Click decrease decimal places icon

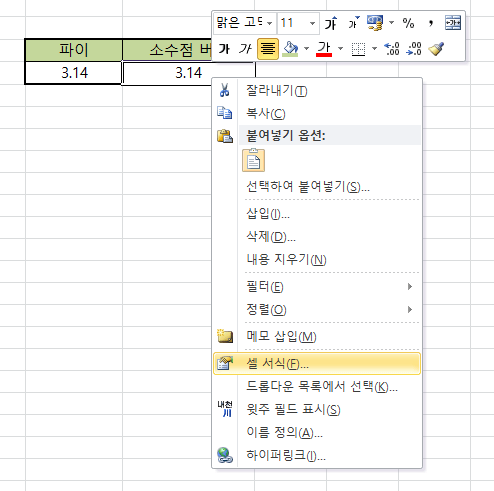pyautogui.click(x=414, y=49)
